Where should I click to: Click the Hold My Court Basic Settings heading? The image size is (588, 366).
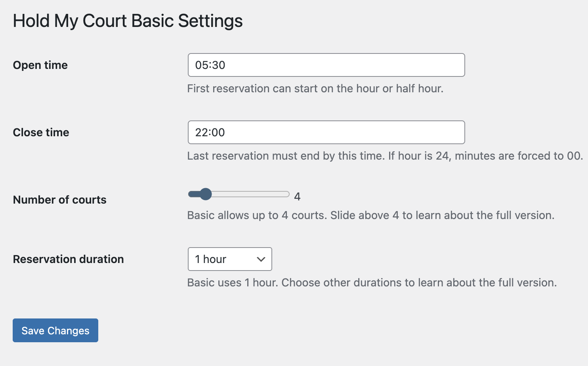click(128, 21)
